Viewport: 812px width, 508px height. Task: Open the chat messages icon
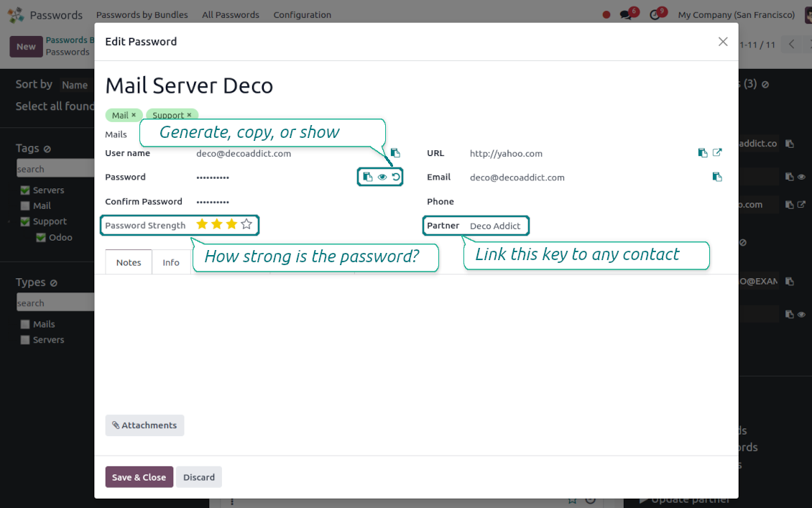(x=627, y=15)
